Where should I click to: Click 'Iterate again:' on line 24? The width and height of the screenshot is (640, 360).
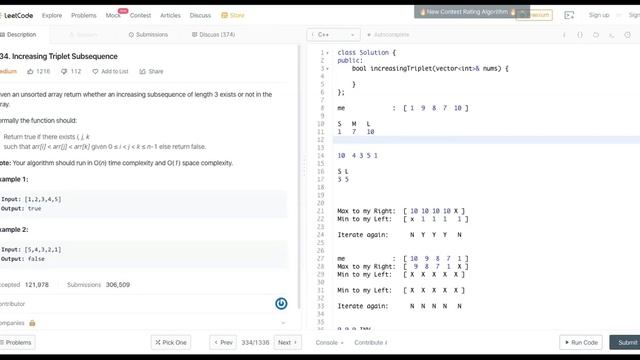tap(363, 235)
